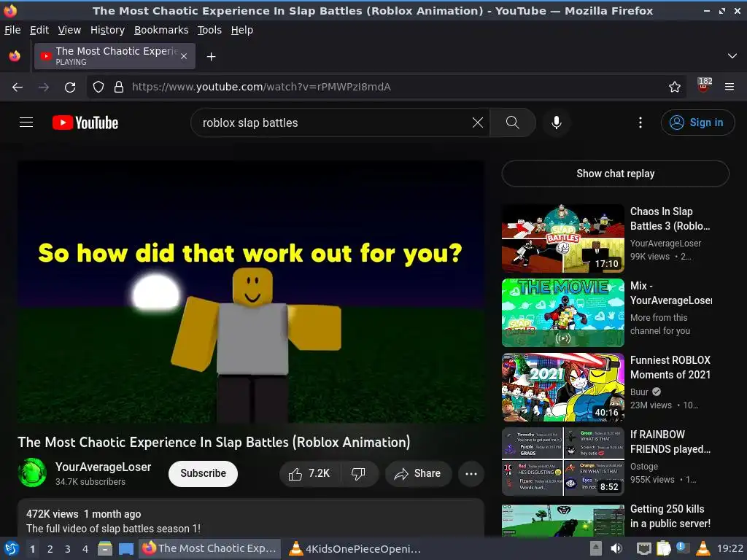
Task: Switch to 4KidsOnePieceOpeni taskbar window
Action: click(x=355, y=548)
